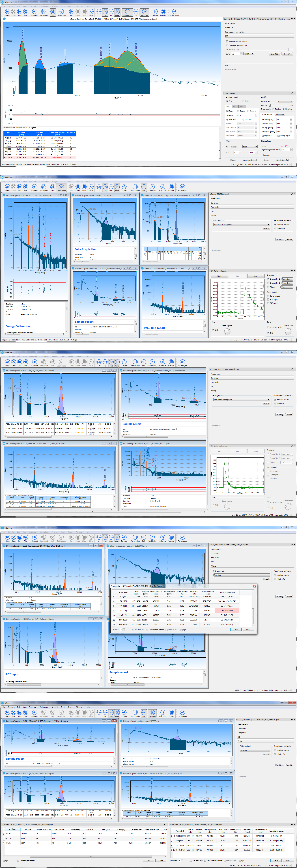Image resolution: width=297 pixels, height=868 pixels.
Task: Open Oscilloscope from the Device settings window toolbar
Action: point(61,12)
